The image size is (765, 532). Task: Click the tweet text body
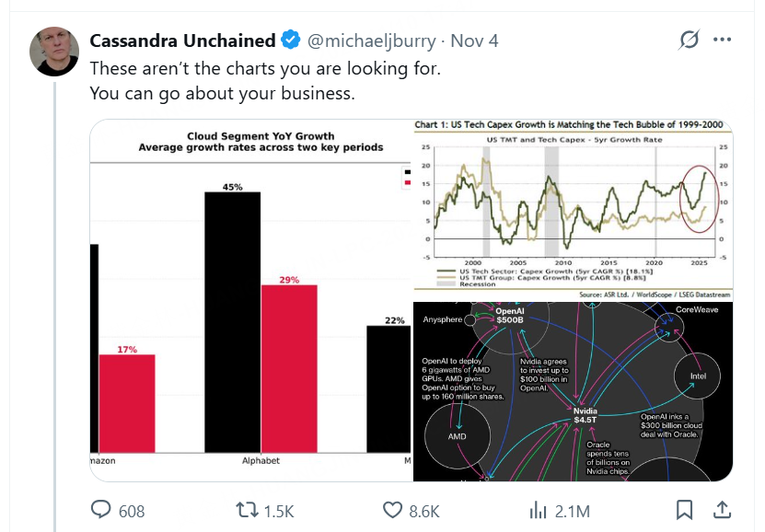point(222,81)
